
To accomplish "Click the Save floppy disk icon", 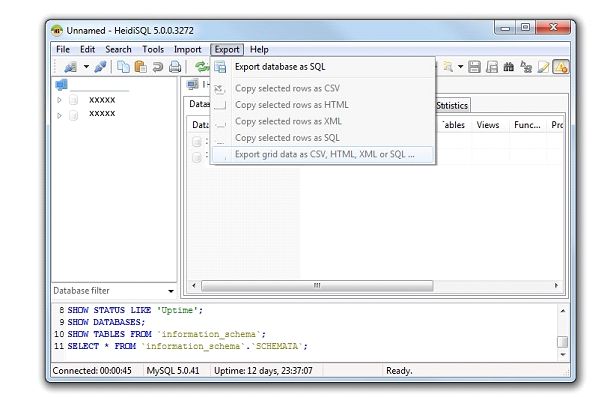I will click(474, 67).
